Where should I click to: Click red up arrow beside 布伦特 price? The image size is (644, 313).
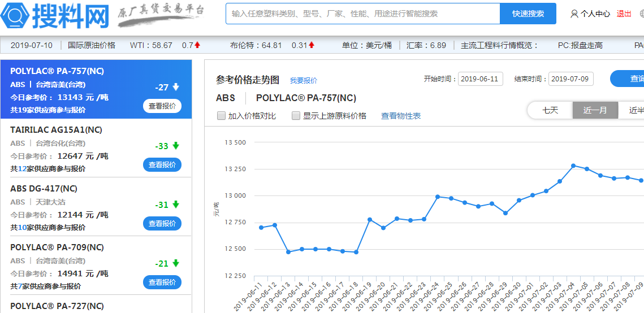click(312, 45)
